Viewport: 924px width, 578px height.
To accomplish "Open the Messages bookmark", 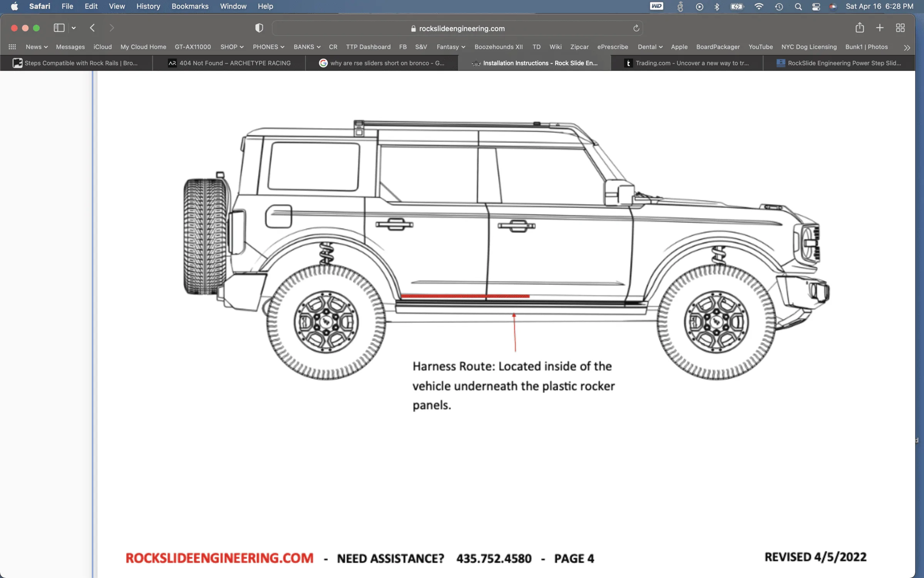I will [70, 47].
